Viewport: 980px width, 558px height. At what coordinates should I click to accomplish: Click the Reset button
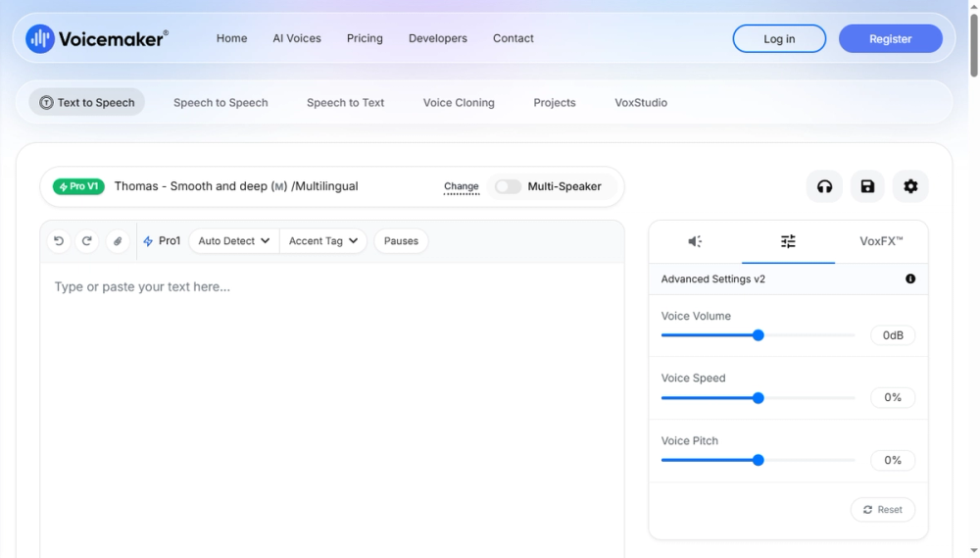pos(883,510)
